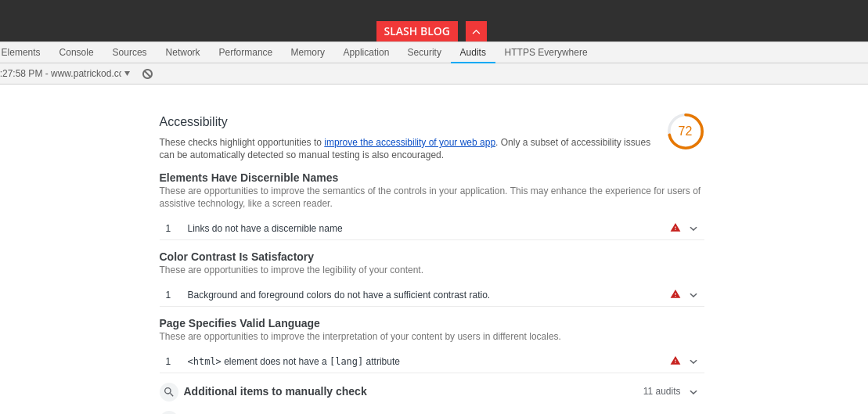Select the Security tab
Image resolution: width=868 pixels, height=414 pixels.
pos(424,52)
